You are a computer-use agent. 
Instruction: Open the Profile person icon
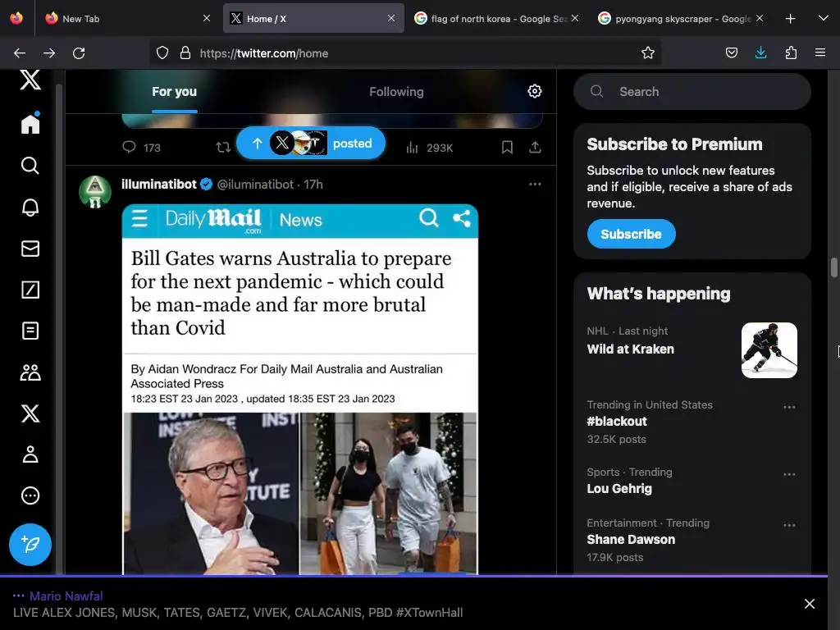click(30, 454)
